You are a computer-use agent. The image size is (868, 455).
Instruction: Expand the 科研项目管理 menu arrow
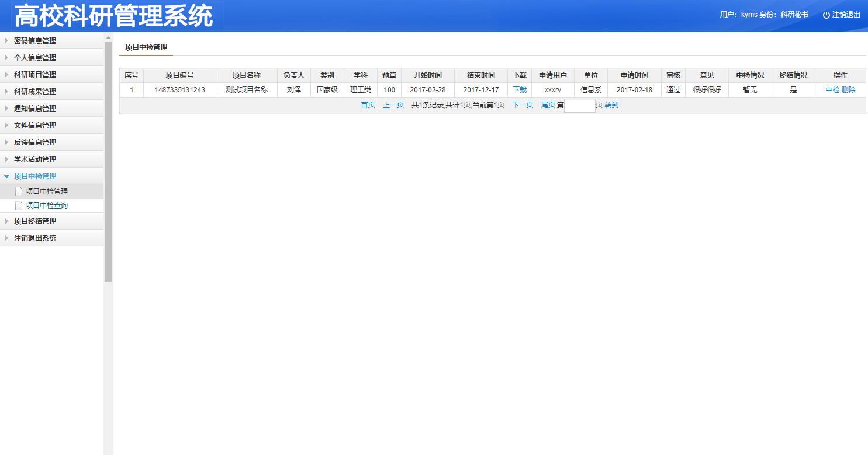click(6, 75)
